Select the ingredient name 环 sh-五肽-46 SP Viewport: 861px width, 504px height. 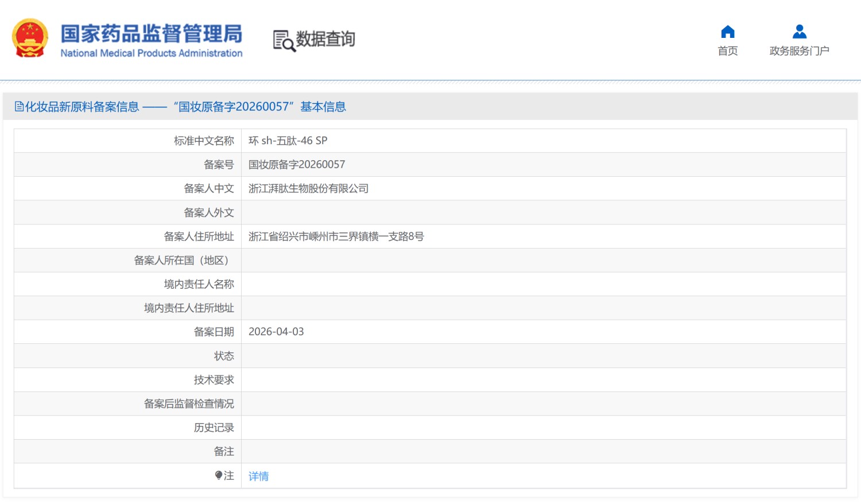coord(288,141)
